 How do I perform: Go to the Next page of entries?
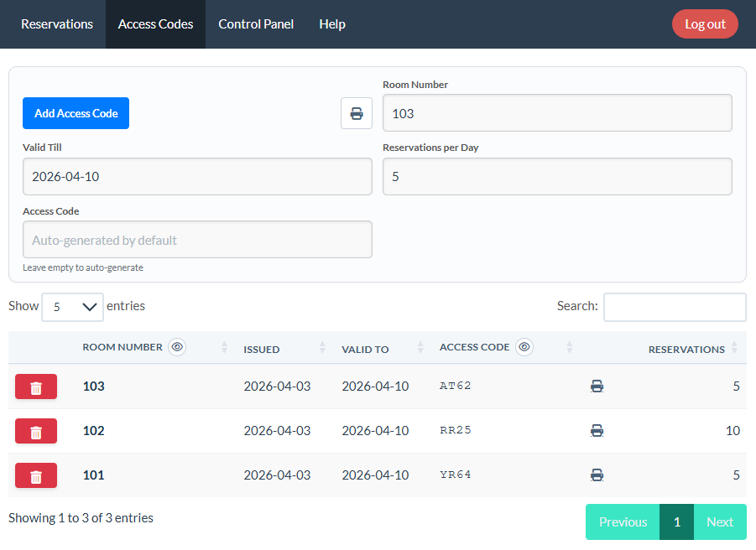tap(719, 521)
